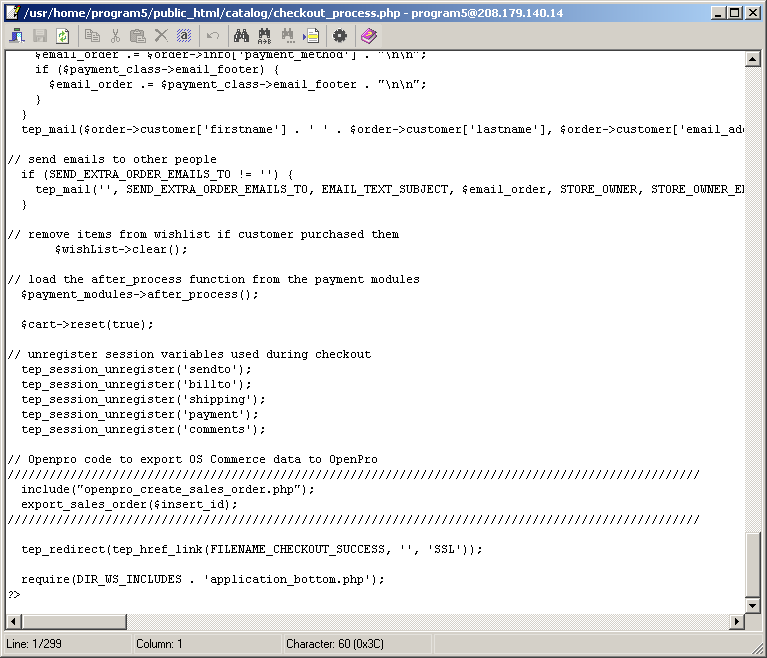Click the Copy icon in the toolbar
This screenshot has width=767, height=658.
tap(93, 36)
